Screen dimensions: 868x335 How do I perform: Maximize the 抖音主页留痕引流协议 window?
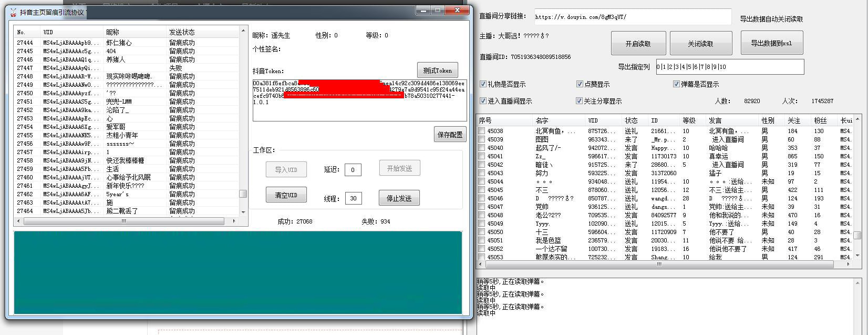click(x=437, y=11)
